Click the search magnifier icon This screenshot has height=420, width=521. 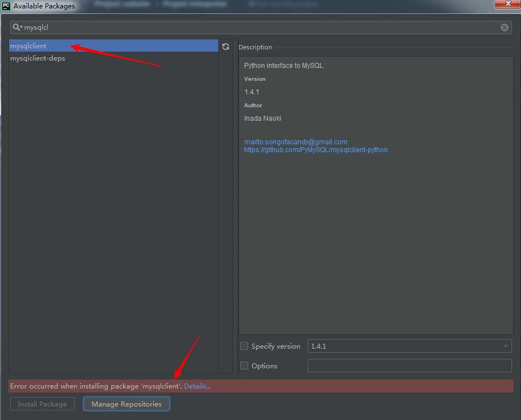click(x=17, y=28)
